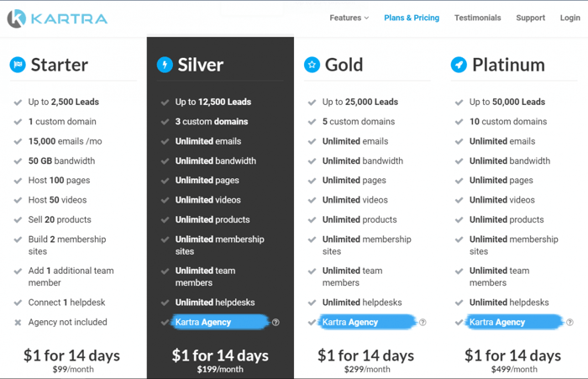Click the Starter 'Agency not included' X mark
This screenshot has width=588, height=379.
[x=18, y=323]
